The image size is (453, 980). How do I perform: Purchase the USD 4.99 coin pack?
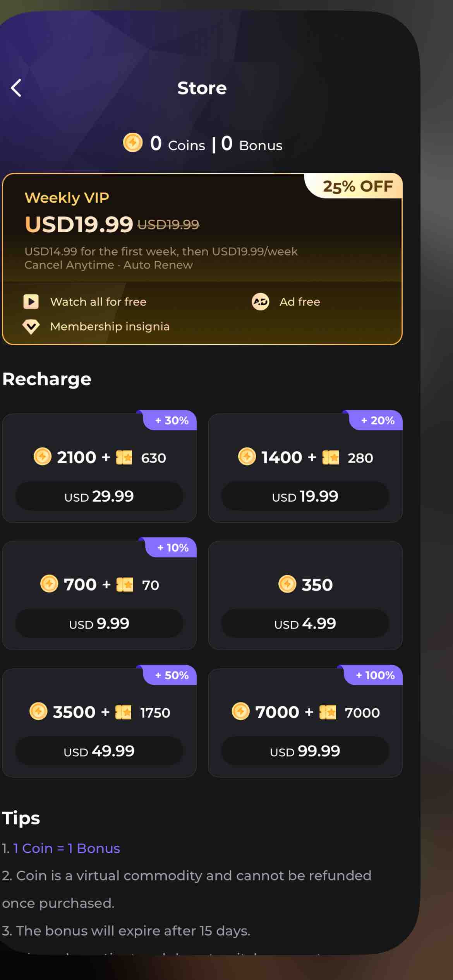(x=305, y=624)
